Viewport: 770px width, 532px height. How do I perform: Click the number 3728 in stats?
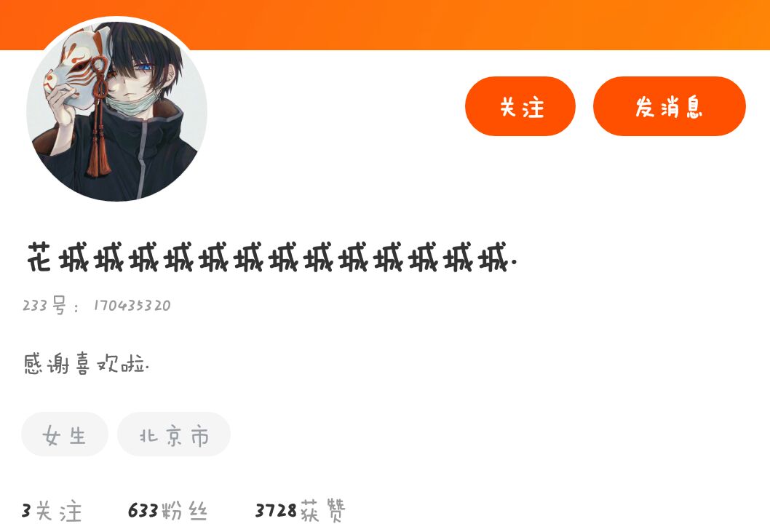click(x=276, y=511)
